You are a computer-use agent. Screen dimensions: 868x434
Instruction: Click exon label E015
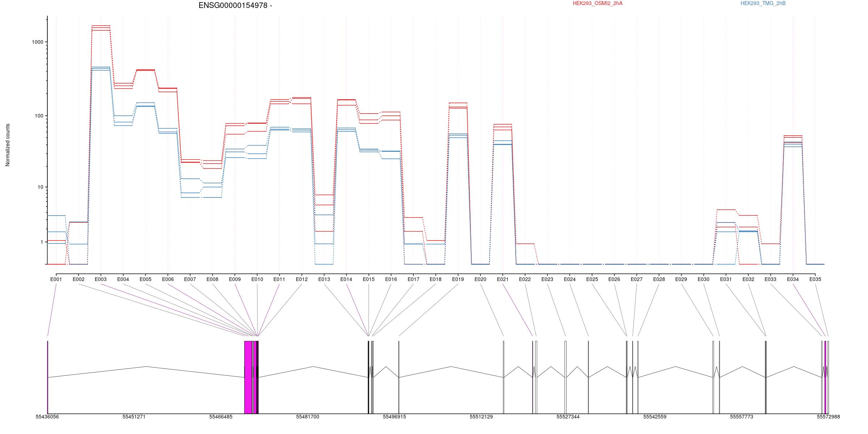369,279
